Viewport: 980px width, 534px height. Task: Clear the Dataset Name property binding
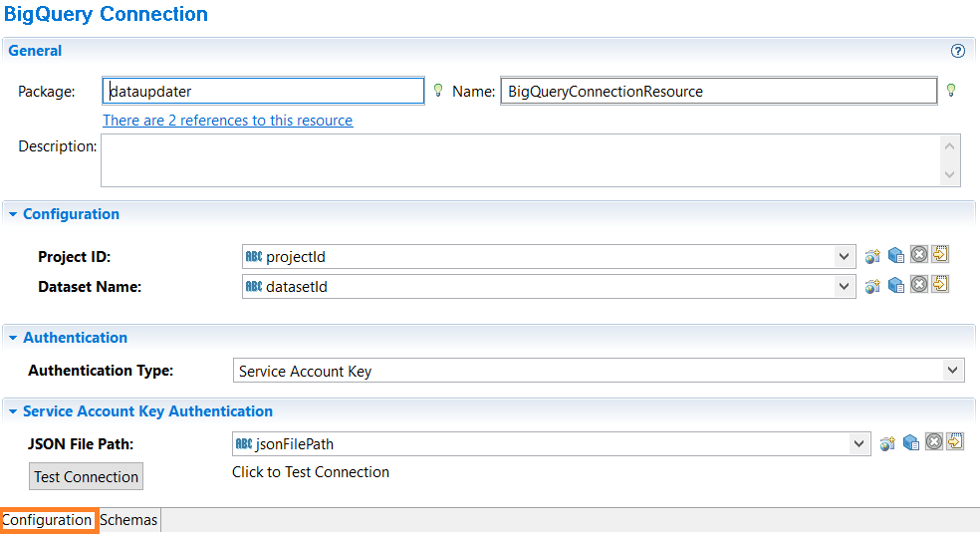(x=918, y=284)
